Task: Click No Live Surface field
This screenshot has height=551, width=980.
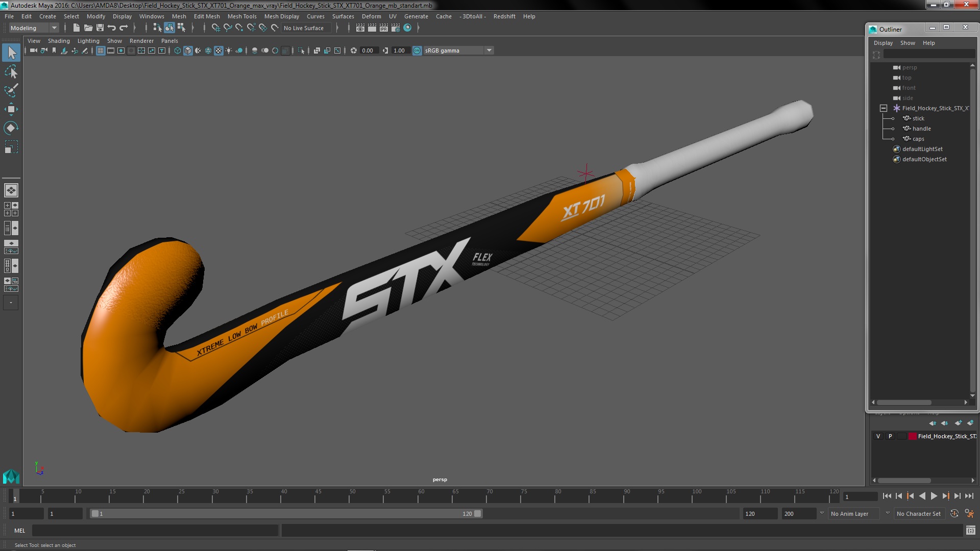Action: click(306, 28)
